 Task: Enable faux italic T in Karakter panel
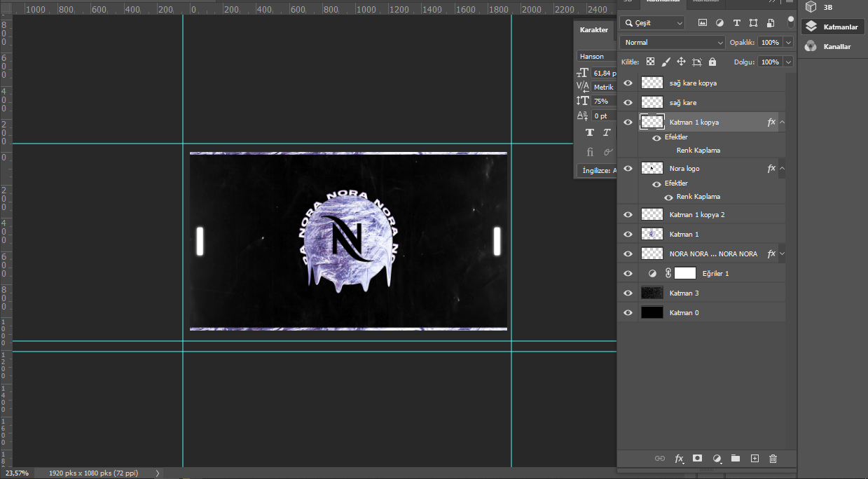(607, 133)
